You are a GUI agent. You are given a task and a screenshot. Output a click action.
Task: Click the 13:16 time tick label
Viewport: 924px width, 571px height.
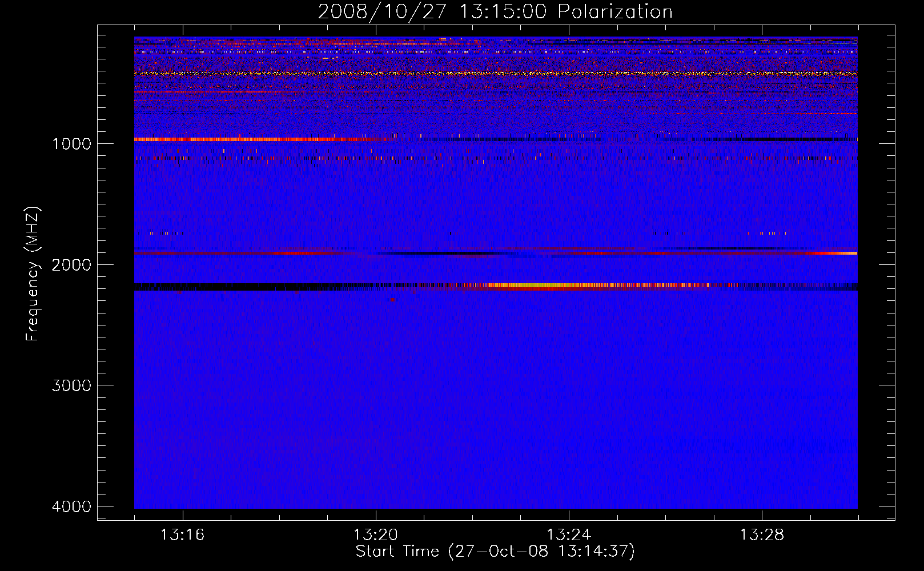(182, 534)
